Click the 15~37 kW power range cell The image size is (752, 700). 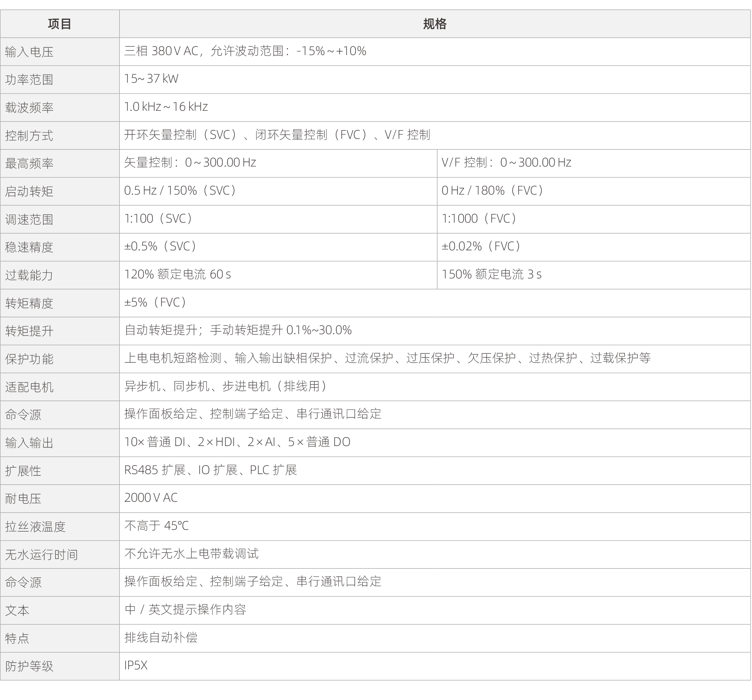(x=151, y=79)
